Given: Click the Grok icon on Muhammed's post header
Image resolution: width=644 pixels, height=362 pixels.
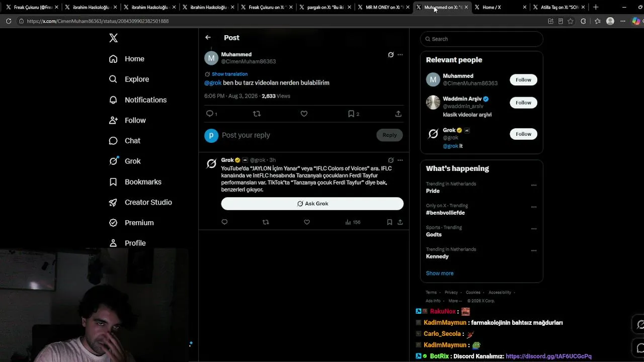Looking at the screenshot, I should pyautogui.click(x=390, y=55).
